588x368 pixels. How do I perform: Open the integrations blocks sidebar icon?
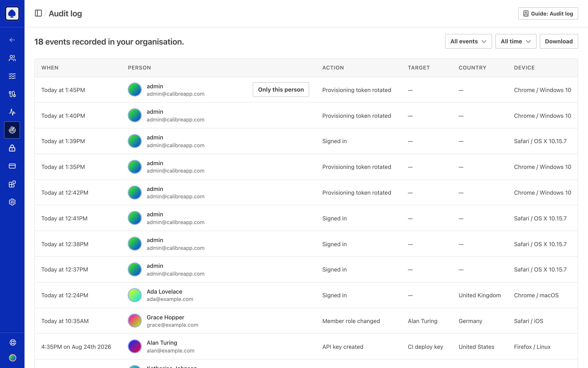pos(12,184)
